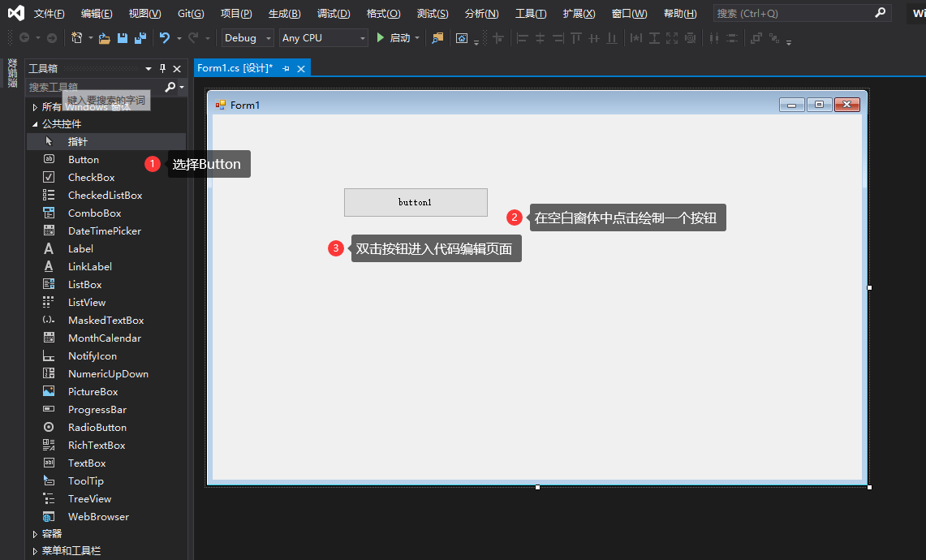Click the 搜索 (Ctrl+Q) search box
Screen dimensions: 926x560
tap(801, 13)
